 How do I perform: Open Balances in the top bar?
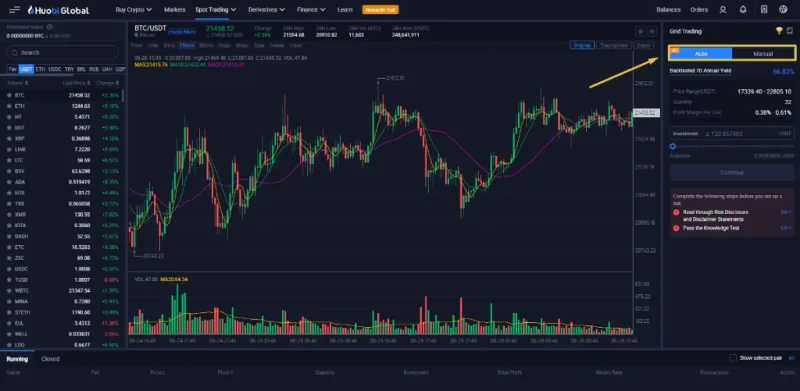click(668, 10)
